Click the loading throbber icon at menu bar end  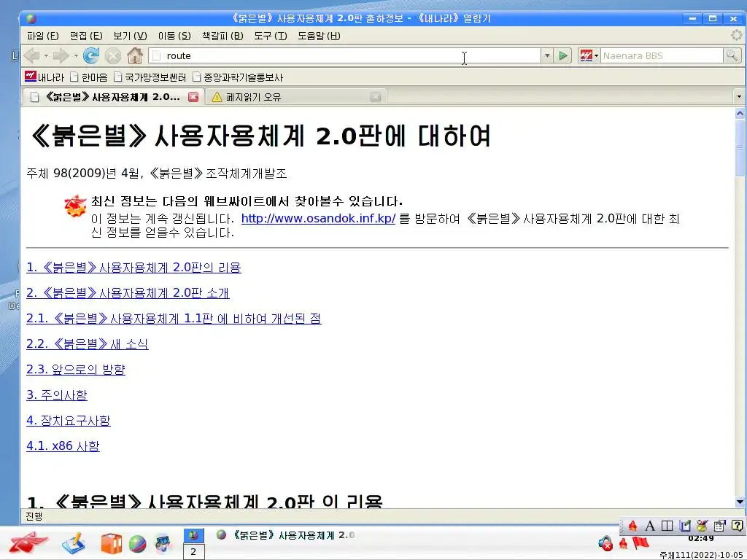[736, 35]
